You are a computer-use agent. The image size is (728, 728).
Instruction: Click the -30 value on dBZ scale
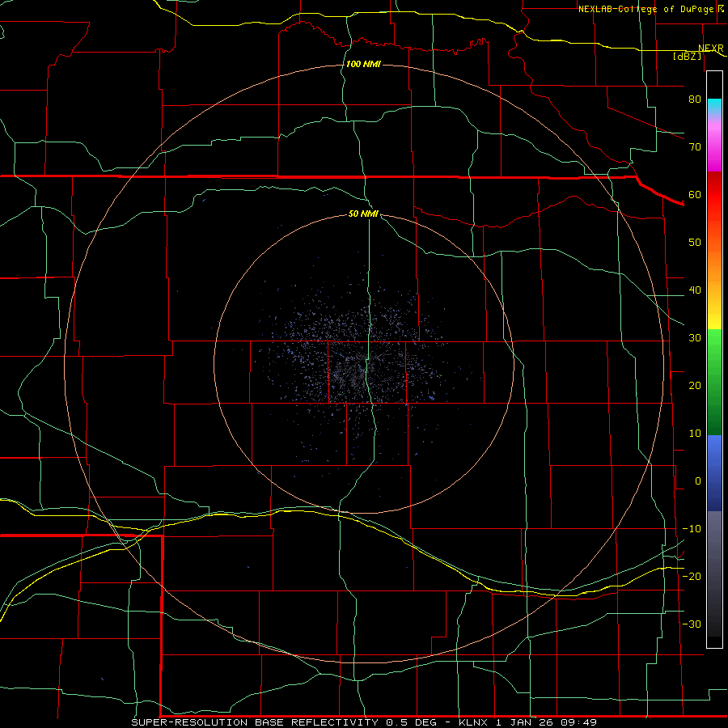(x=692, y=624)
